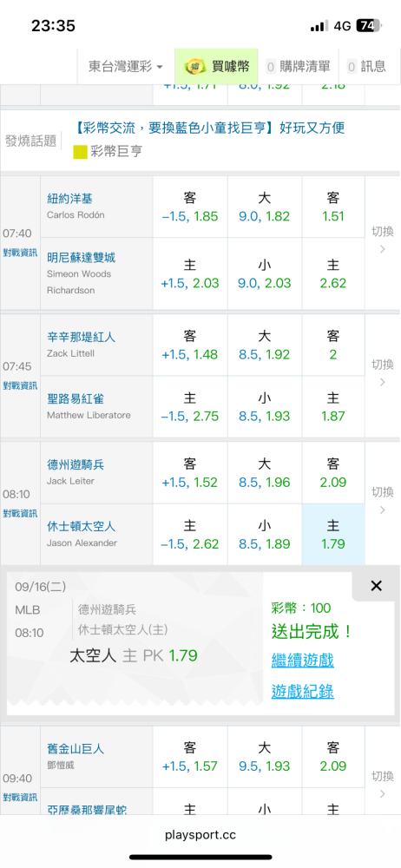Image resolution: width=401 pixels, height=868 pixels.
Task: Select 小 9.0, 2.03 under for Twins game
Action: click(264, 274)
